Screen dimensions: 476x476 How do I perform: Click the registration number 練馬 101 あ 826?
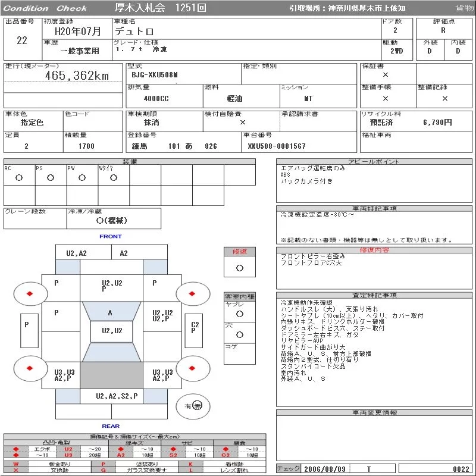(174, 146)
